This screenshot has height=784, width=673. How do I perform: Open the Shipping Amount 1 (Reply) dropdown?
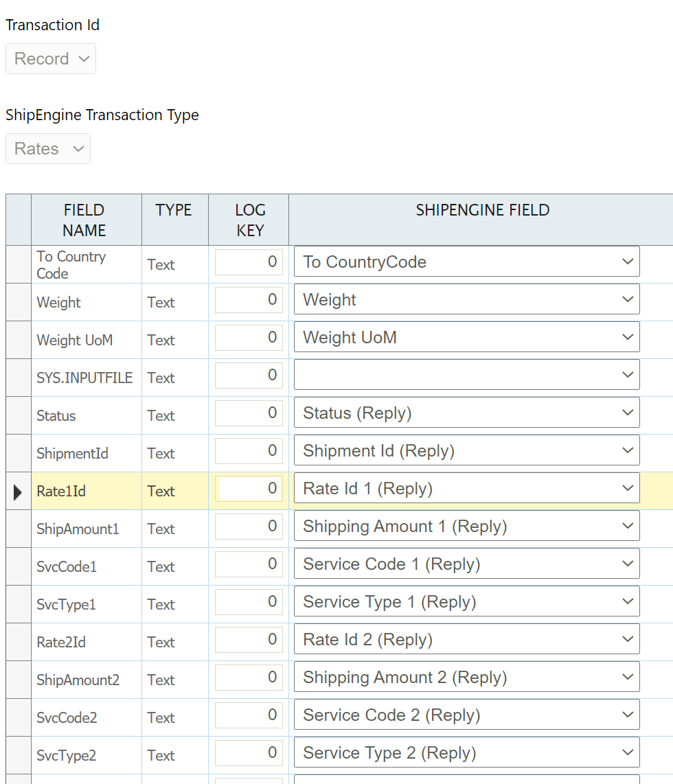click(x=466, y=526)
